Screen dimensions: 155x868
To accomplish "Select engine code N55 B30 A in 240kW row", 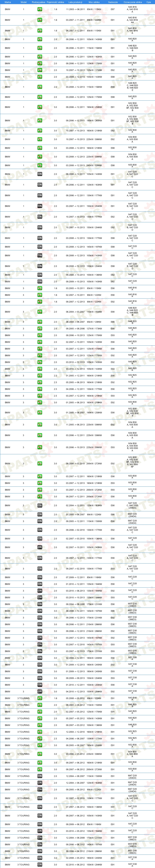I will 132,165.
